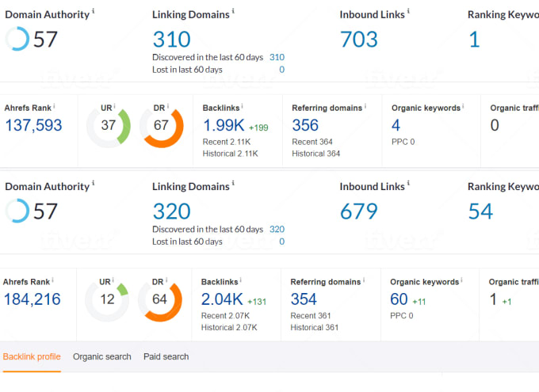Switch to the Organic search tab
Image resolution: width=539 pixels, height=392 pixels.
point(102,357)
